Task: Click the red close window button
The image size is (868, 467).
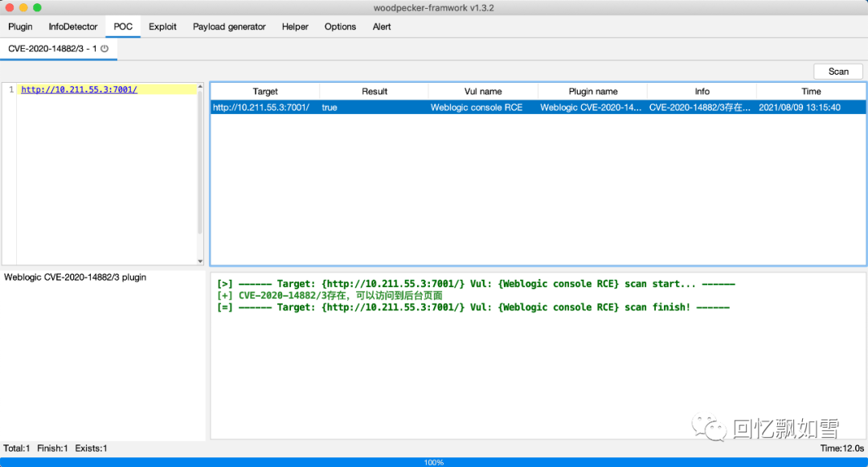Action: (x=9, y=7)
